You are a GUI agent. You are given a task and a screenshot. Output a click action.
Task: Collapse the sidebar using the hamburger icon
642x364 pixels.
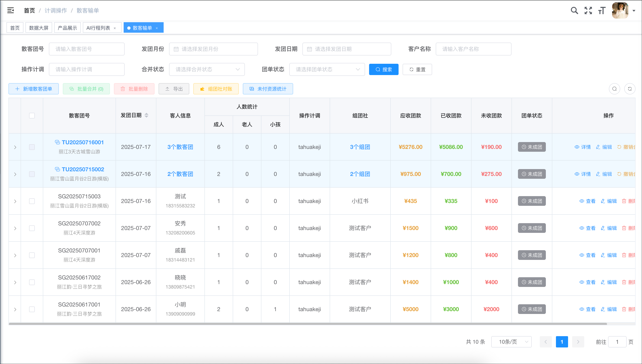click(11, 10)
